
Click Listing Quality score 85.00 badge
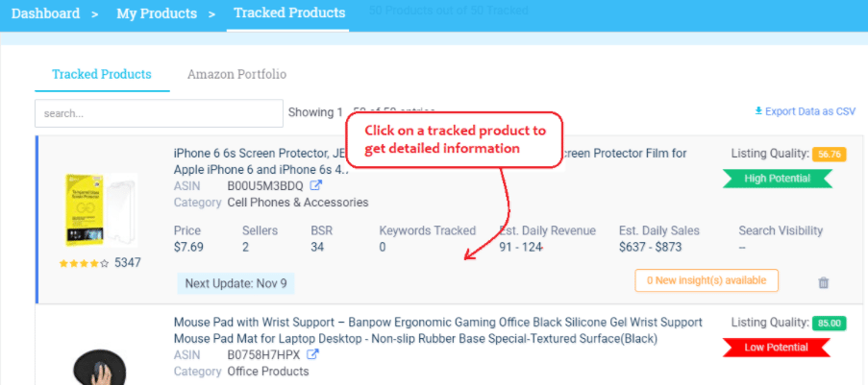coord(830,323)
